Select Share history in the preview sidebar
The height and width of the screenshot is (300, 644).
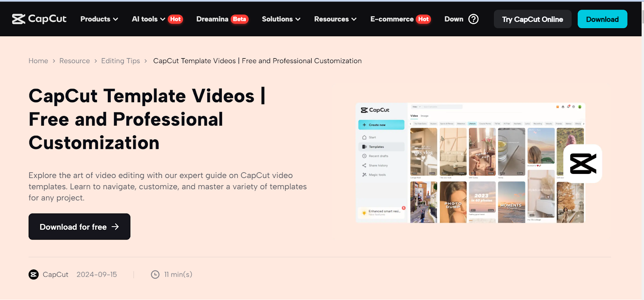click(375, 166)
